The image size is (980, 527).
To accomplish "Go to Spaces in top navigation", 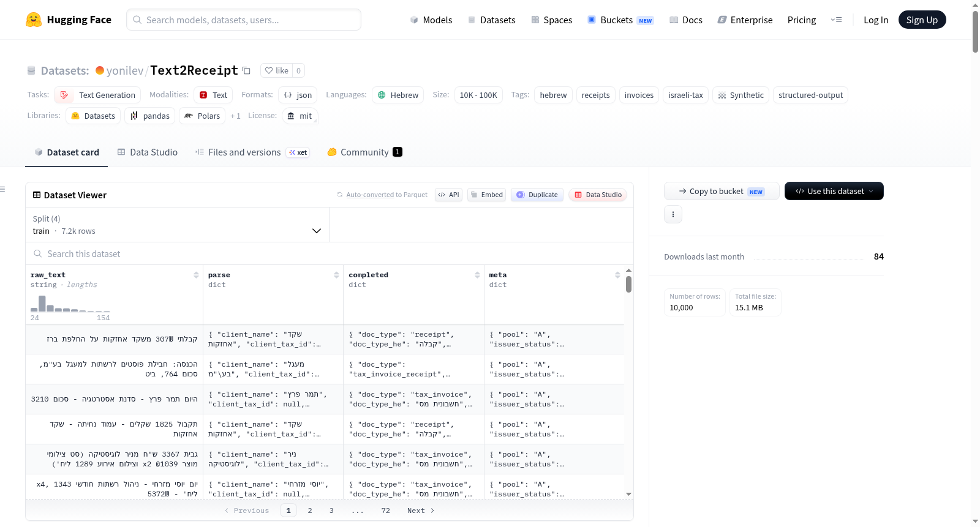I will [552, 20].
